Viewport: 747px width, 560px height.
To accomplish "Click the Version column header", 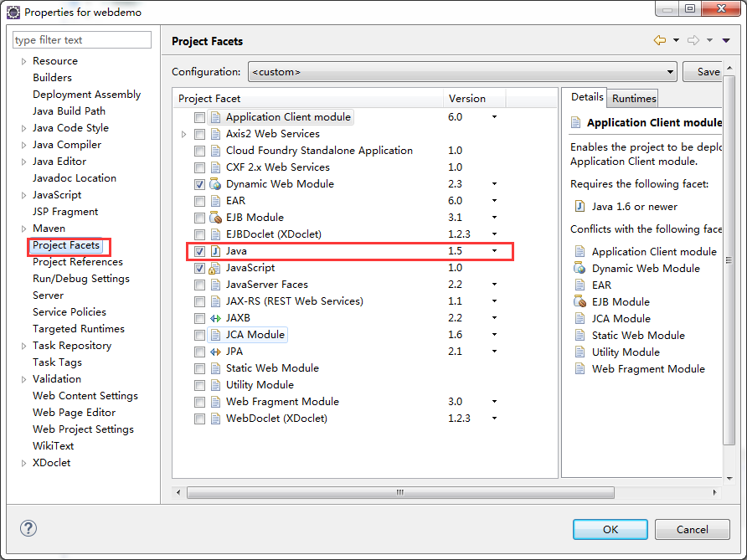I will (x=474, y=99).
